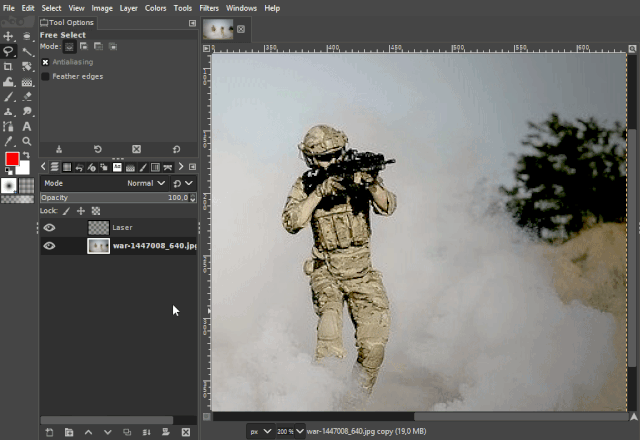Set selection mode to Add
This screenshot has width=640, height=440.
tap(84, 47)
